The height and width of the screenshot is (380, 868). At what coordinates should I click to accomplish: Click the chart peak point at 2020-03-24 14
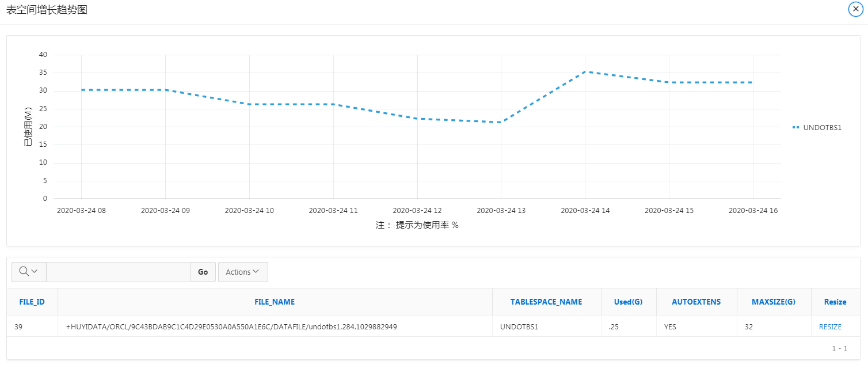tap(585, 71)
